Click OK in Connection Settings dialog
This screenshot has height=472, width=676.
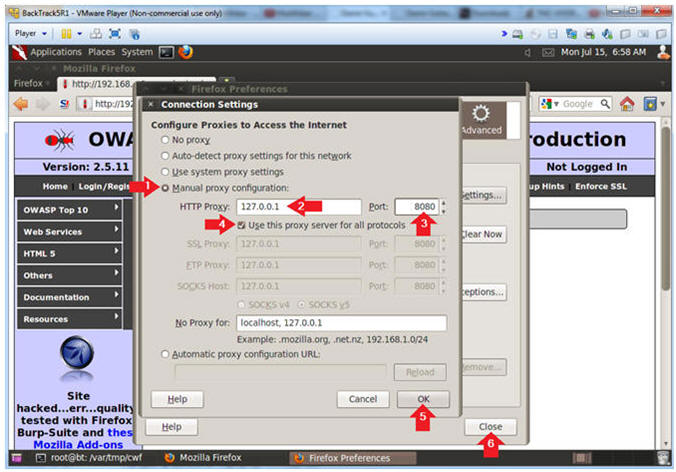coord(423,399)
